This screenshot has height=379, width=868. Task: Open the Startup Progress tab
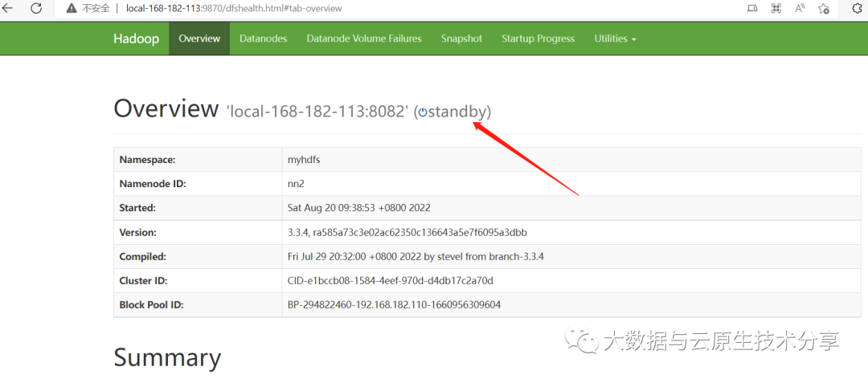click(x=538, y=39)
